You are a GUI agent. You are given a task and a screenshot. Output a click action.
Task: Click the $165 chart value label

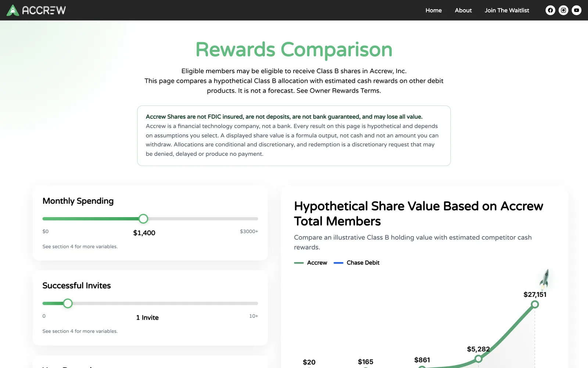click(366, 362)
